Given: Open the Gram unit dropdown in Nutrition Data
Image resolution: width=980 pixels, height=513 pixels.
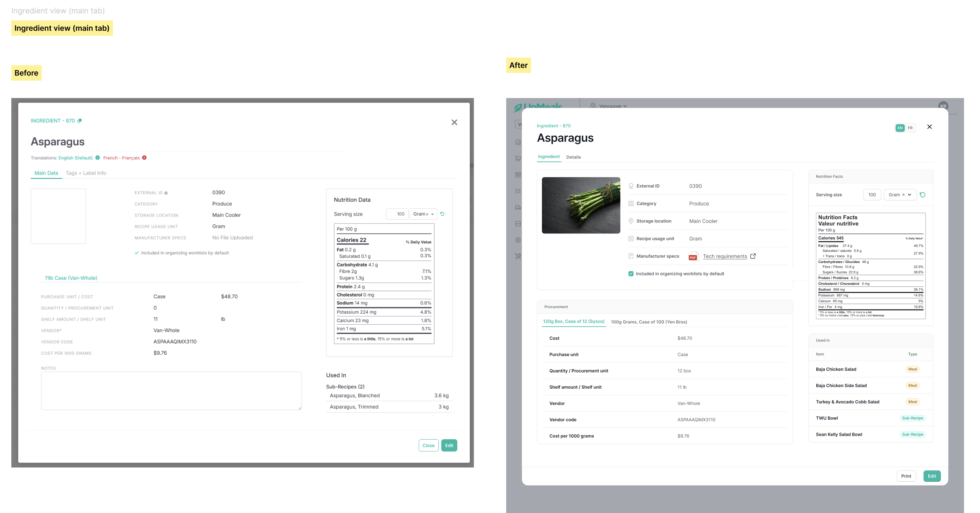Looking at the screenshot, I should [x=432, y=214].
